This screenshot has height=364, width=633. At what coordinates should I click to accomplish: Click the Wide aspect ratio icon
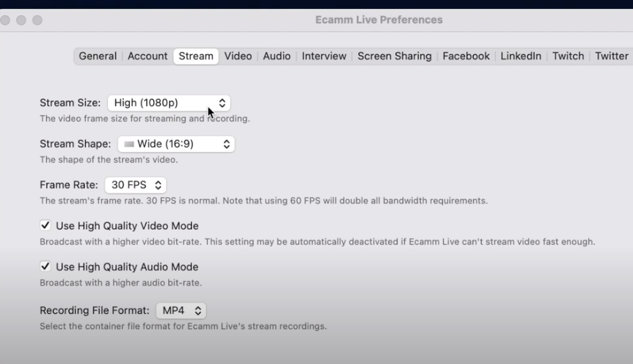tap(129, 144)
